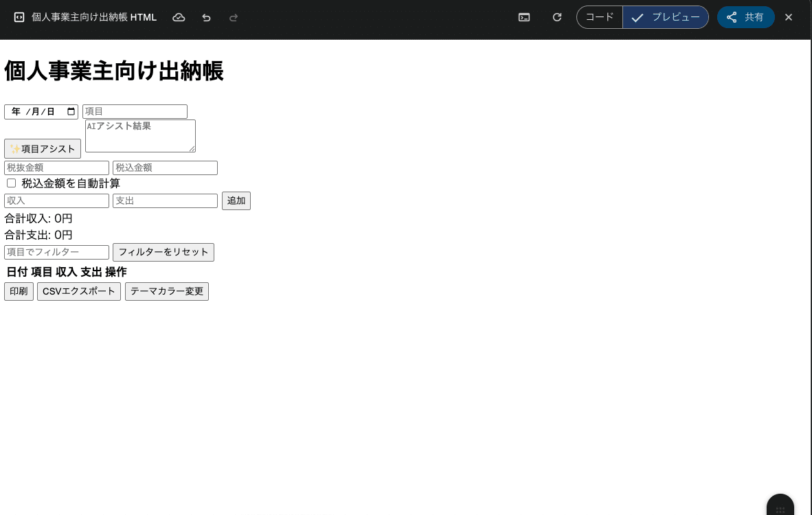Click the AIアシスト結果 text area
This screenshot has width=812, height=515.
point(140,136)
